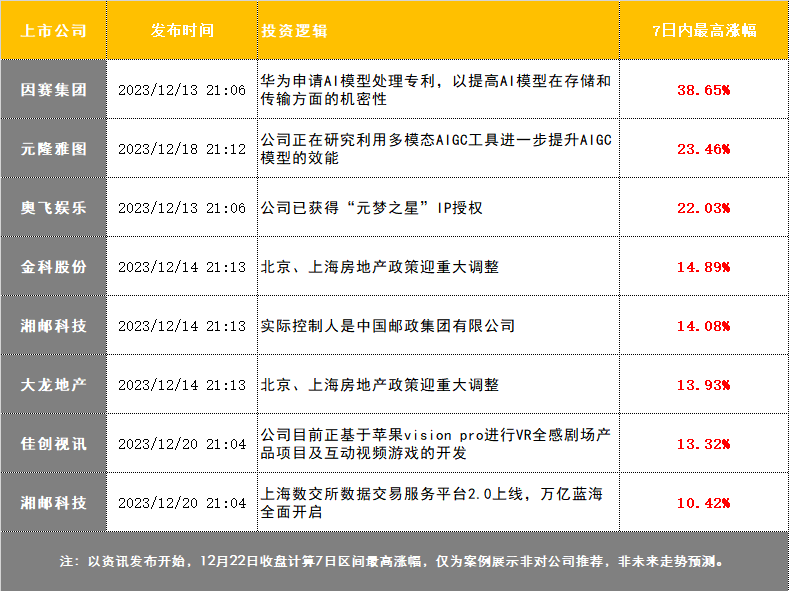
Task: Select the 苹果vision pro VR logic text
Action: coord(436,444)
